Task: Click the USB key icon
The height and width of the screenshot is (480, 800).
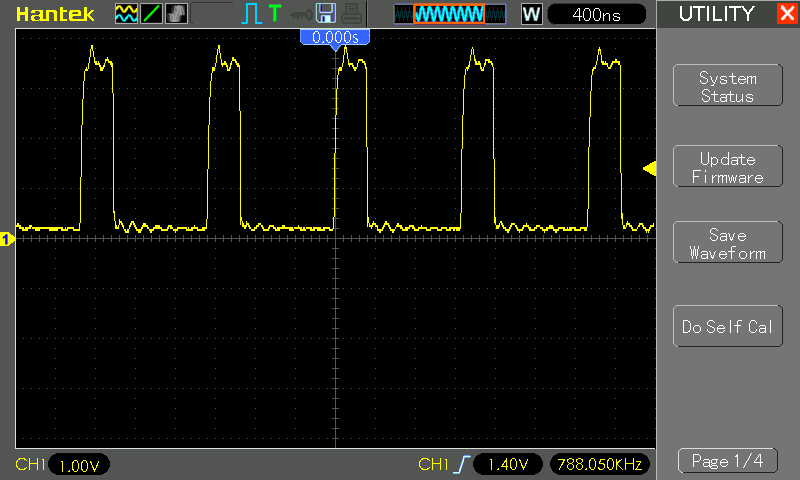Action: (x=300, y=13)
